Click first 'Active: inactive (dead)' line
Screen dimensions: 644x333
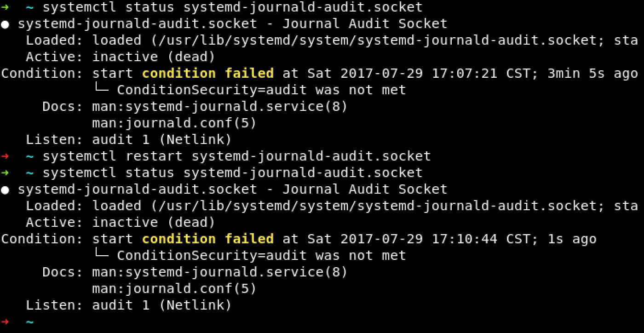click(121, 57)
